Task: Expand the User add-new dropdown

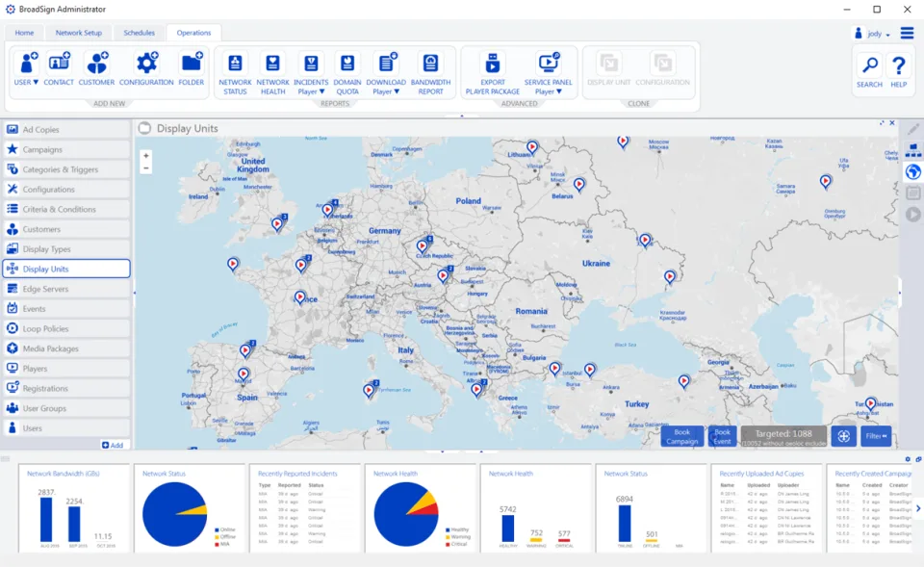Action: [x=27, y=69]
